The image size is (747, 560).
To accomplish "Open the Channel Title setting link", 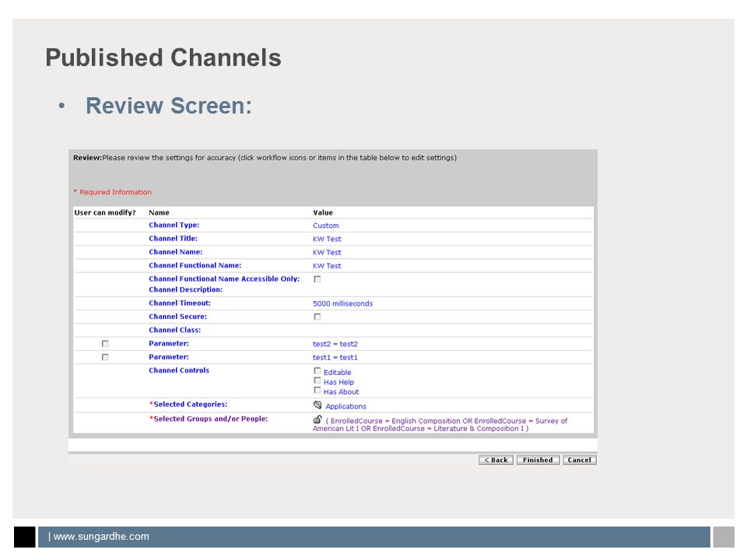I will click(x=173, y=239).
